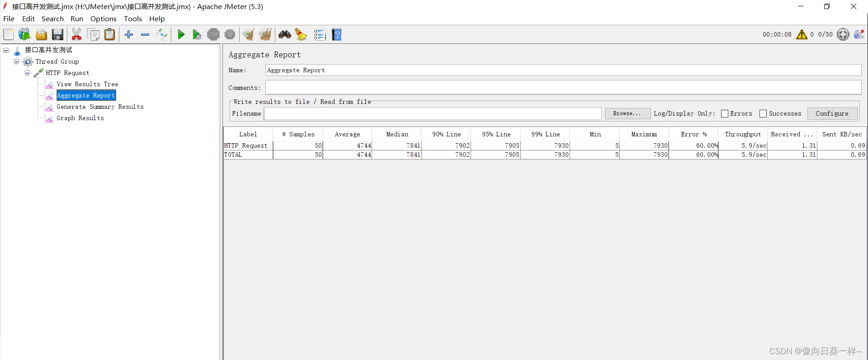868x360 pixels.
Task: Click the Label column header
Action: [248, 134]
